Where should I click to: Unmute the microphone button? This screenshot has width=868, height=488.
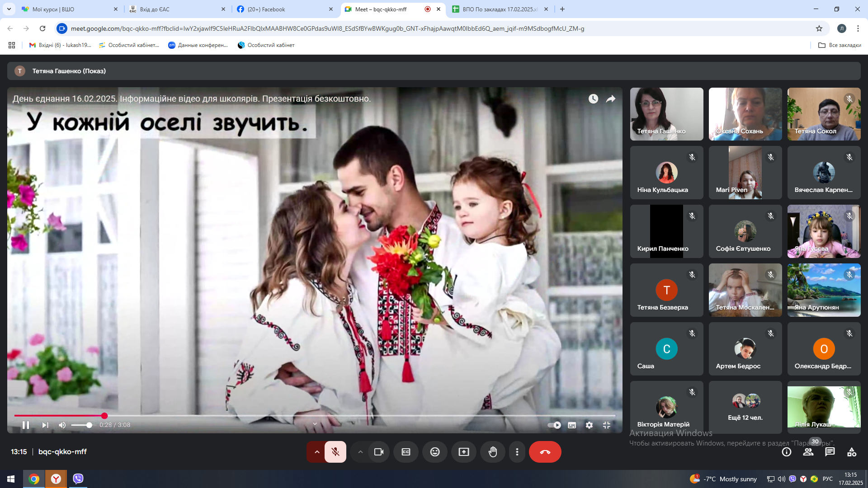pos(335,452)
